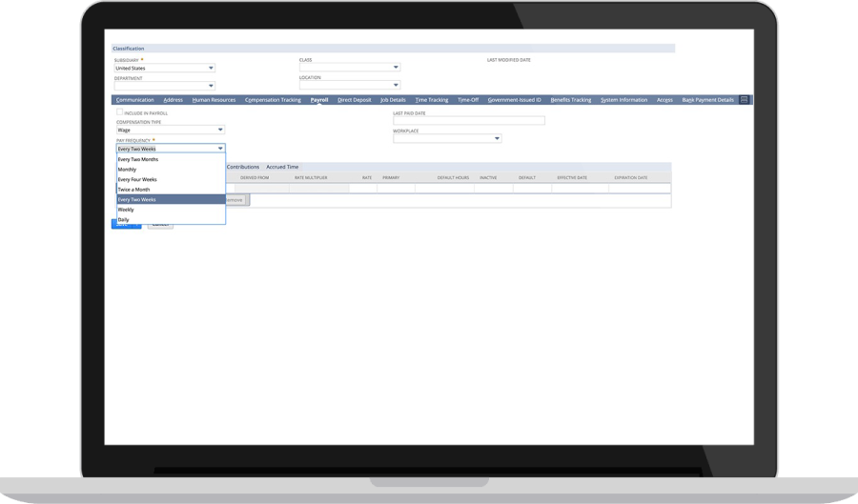The width and height of the screenshot is (858, 504).
Task: Click the Classification section header
Action: pyautogui.click(x=393, y=48)
